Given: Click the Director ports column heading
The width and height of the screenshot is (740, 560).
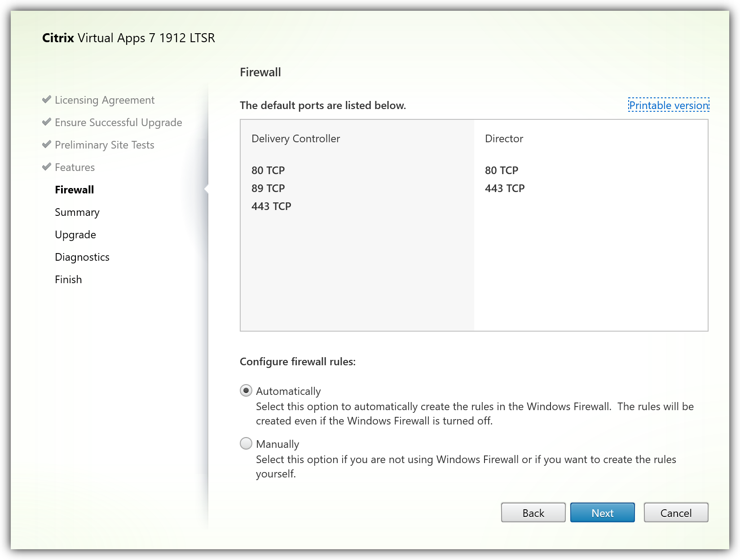Looking at the screenshot, I should pyautogui.click(x=504, y=139).
